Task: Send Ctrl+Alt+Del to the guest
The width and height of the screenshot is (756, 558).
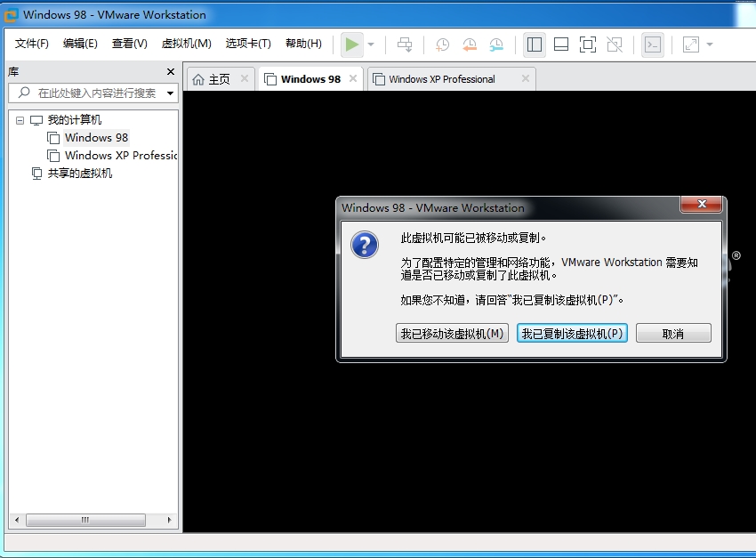Action: [x=405, y=44]
